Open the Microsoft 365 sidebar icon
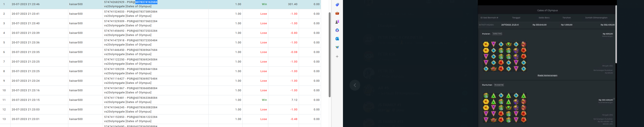644x127 pixels. (337, 30)
